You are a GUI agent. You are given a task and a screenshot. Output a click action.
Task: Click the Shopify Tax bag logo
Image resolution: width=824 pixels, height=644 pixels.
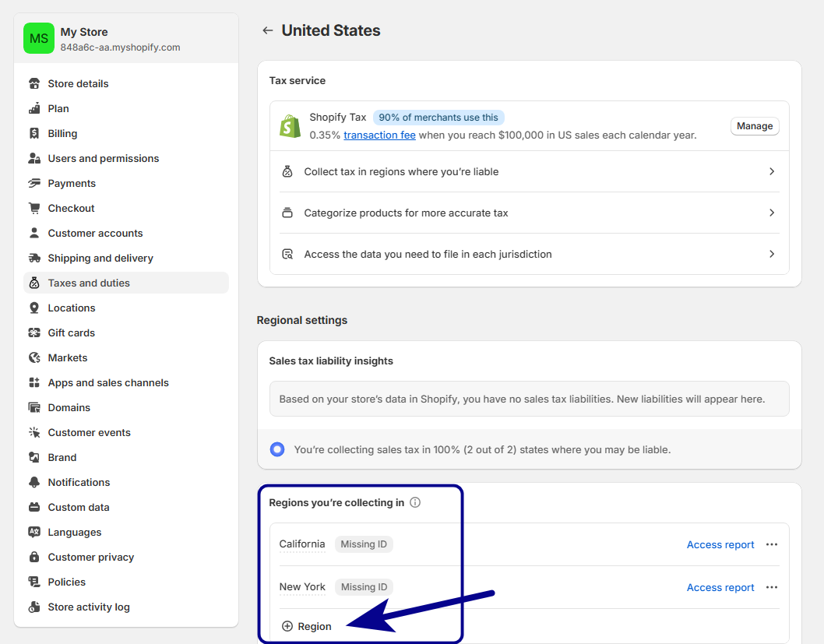coord(290,126)
